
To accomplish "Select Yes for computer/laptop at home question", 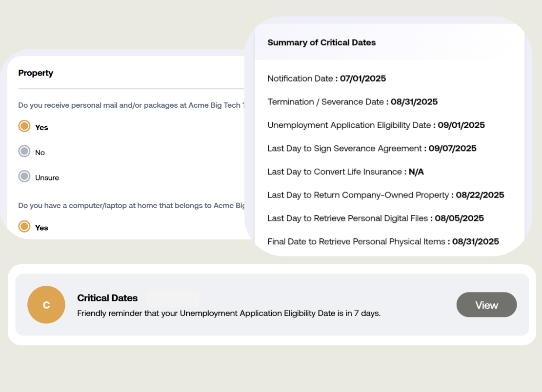I will coord(24,227).
